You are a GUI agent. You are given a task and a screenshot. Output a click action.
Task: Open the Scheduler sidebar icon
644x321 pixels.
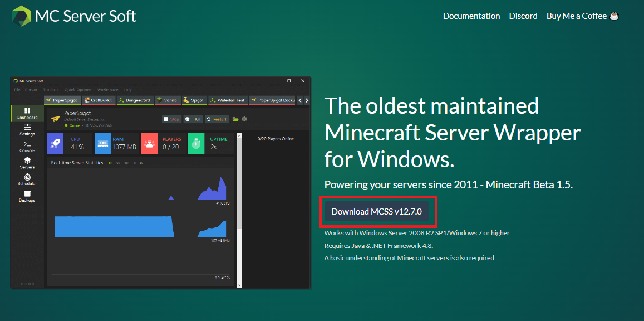[27, 179]
